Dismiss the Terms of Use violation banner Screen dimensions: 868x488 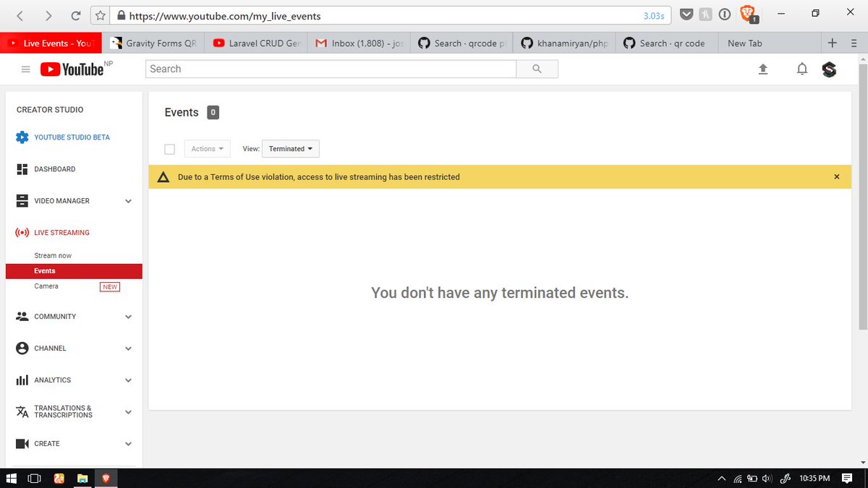coord(837,177)
